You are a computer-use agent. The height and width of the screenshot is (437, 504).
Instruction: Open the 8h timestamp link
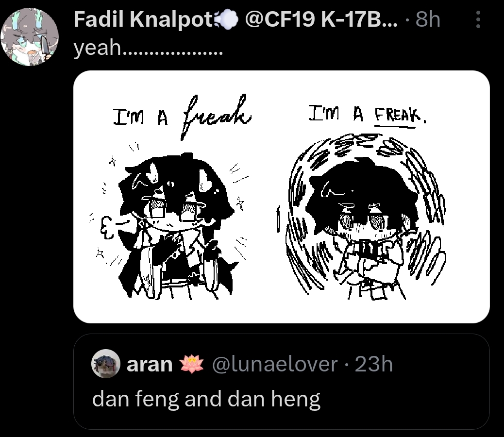pyautogui.click(x=428, y=19)
